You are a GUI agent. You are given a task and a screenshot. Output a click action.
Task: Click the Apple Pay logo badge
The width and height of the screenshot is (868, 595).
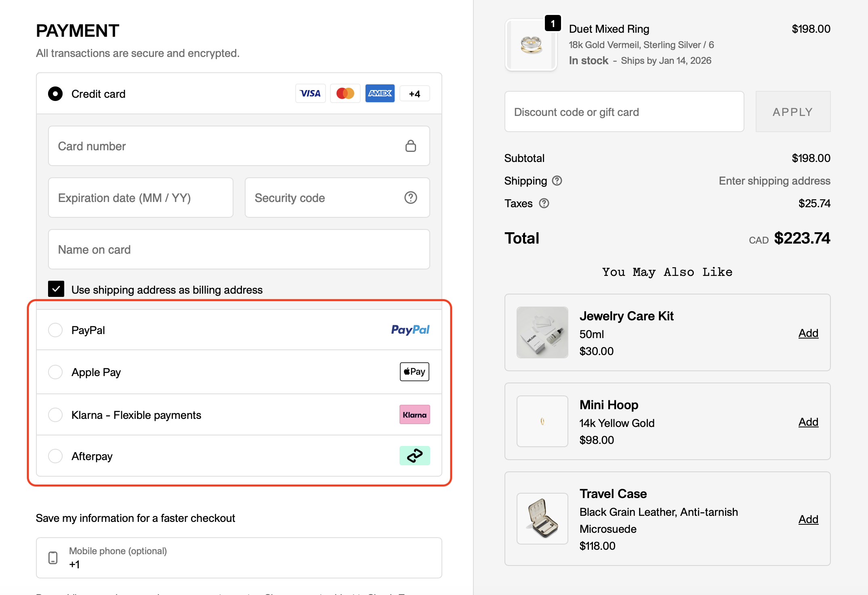tap(414, 372)
